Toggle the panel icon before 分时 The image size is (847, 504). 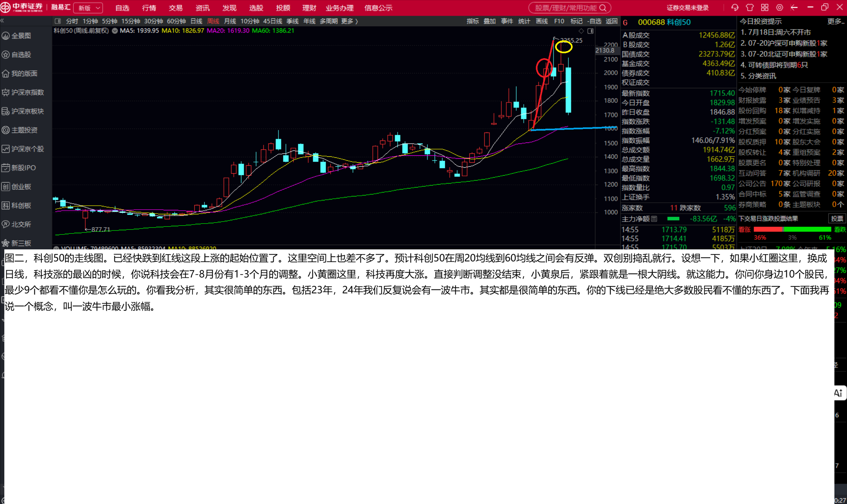point(58,21)
